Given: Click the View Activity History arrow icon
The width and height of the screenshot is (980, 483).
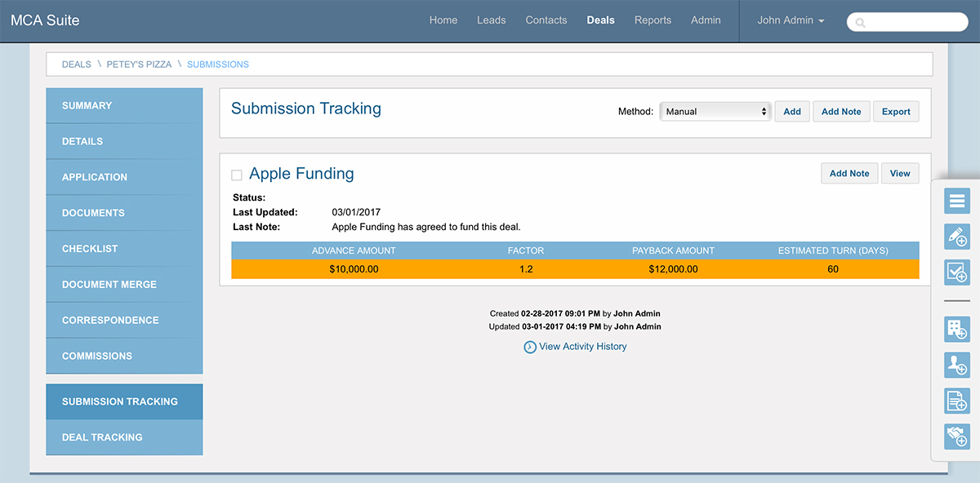Looking at the screenshot, I should (x=530, y=347).
